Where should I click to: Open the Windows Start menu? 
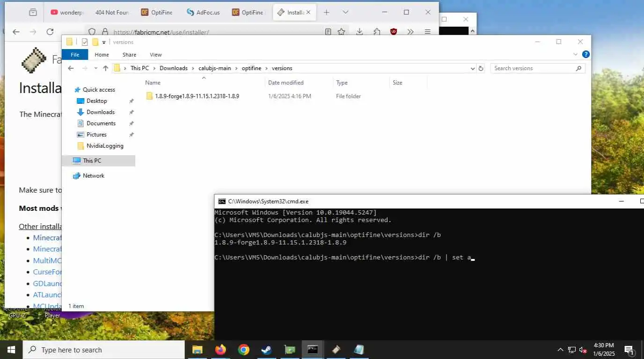[x=11, y=350]
